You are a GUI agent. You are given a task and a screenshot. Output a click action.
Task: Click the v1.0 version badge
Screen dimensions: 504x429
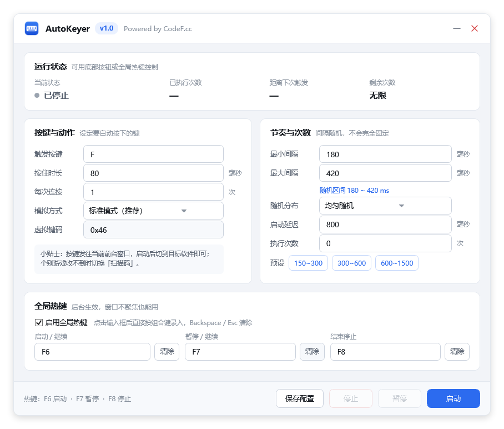(x=107, y=28)
